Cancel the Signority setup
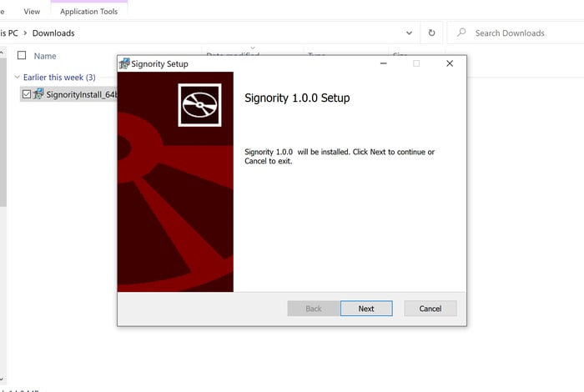The image size is (584, 392). click(430, 309)
